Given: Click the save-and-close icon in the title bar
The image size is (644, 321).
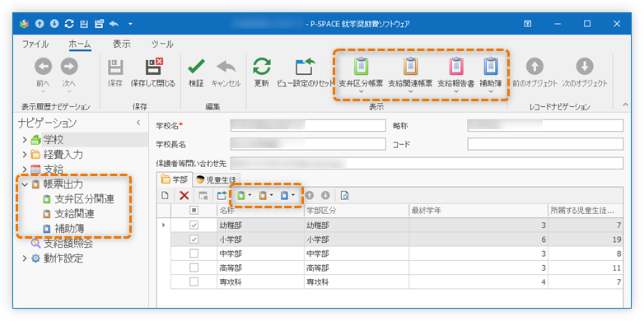Looking at the screenshot, I should (99, 24).
